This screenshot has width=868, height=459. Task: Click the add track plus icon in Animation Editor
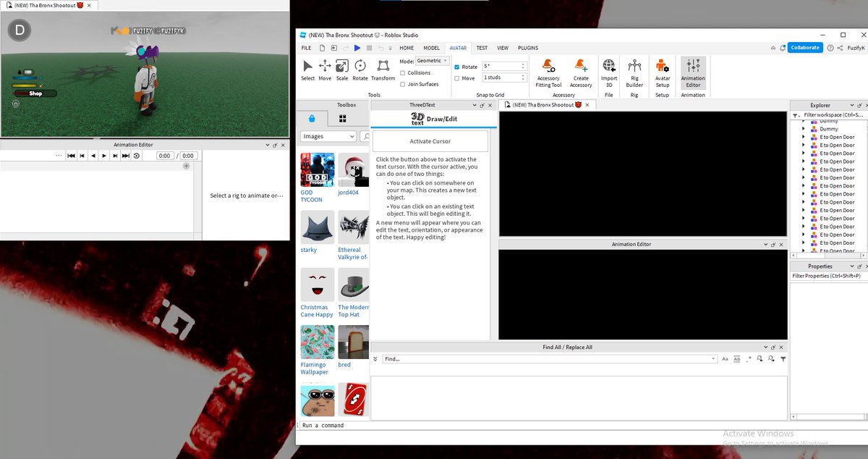(x=186, y=166)
